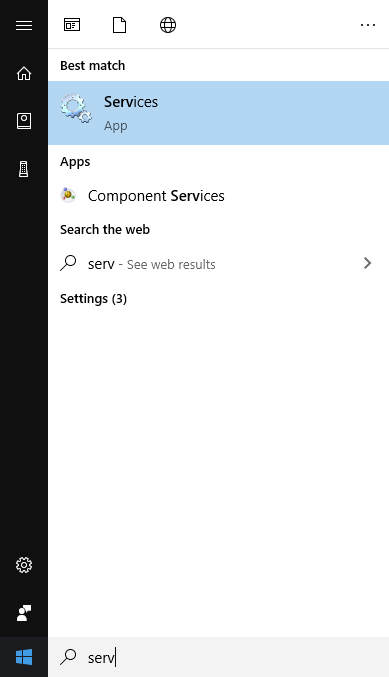
Task: Expand web results arrow chevron
Action: tap(367, 263)
